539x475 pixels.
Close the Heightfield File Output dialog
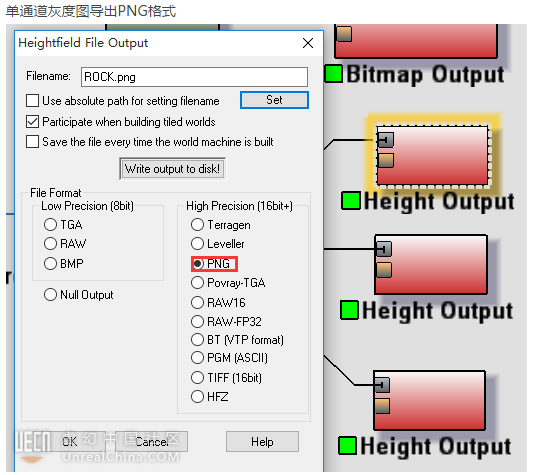click(x=308, y=43)
